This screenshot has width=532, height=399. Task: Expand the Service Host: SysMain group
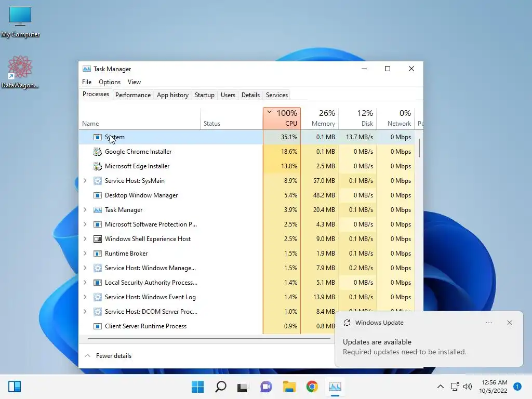click(x=85, y=181)
